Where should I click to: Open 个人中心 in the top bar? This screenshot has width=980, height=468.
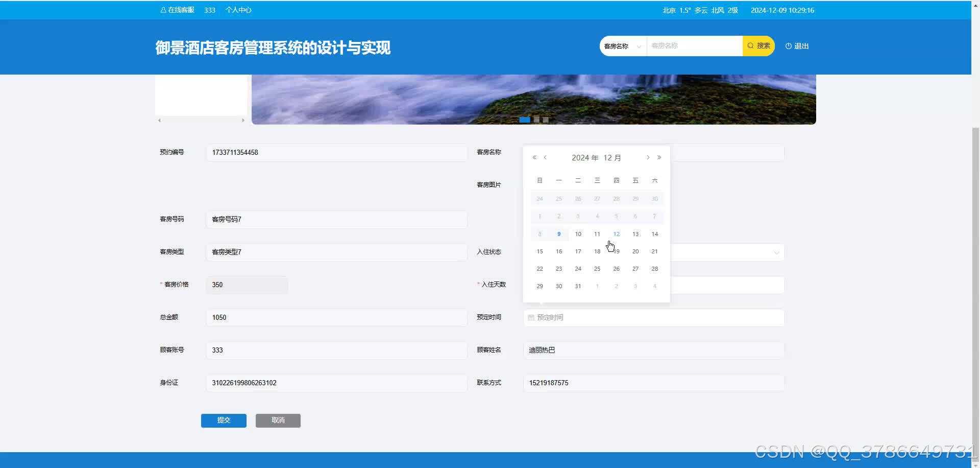[238, 10]
